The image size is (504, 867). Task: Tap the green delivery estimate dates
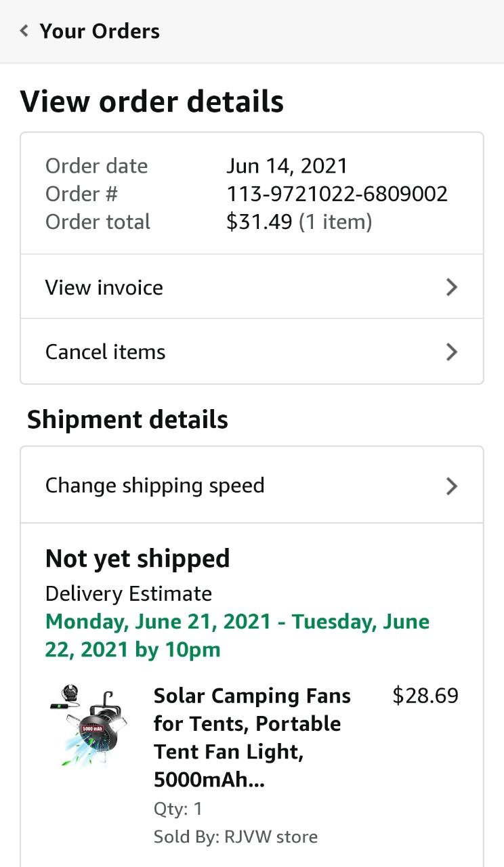pos(237,635)
